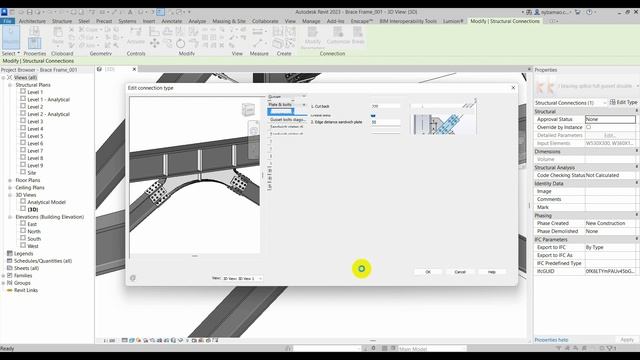Click Help in Edit connection type dialog
Image resolution: width=640 pixels, height=360 pixels.
(x=492, y=272)
